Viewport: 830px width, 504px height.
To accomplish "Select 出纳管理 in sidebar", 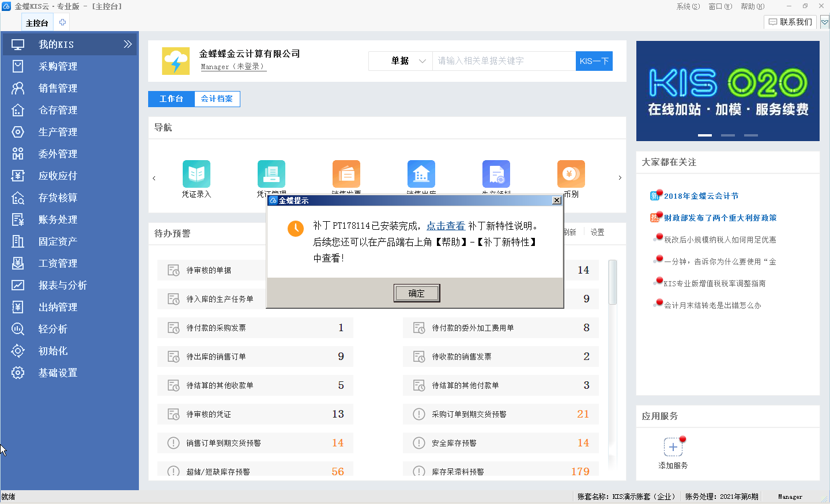I will click(69, 307).
